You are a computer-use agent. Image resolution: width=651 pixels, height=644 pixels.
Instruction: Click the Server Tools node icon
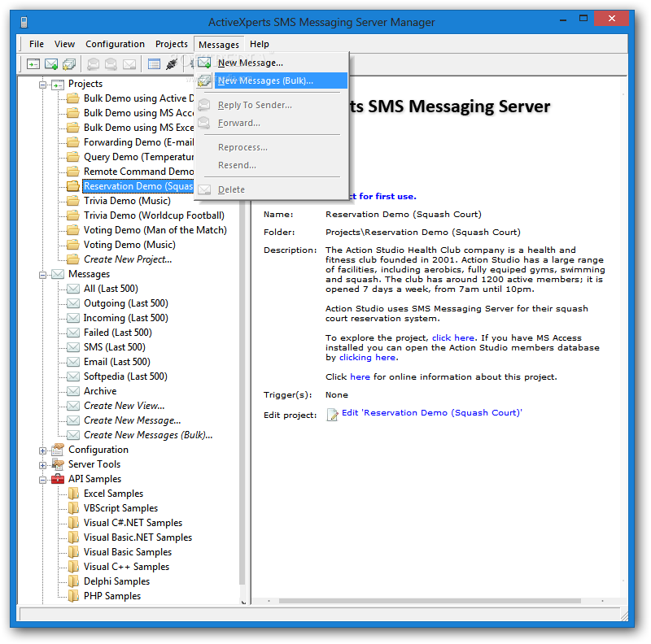(x=58, y=464)
